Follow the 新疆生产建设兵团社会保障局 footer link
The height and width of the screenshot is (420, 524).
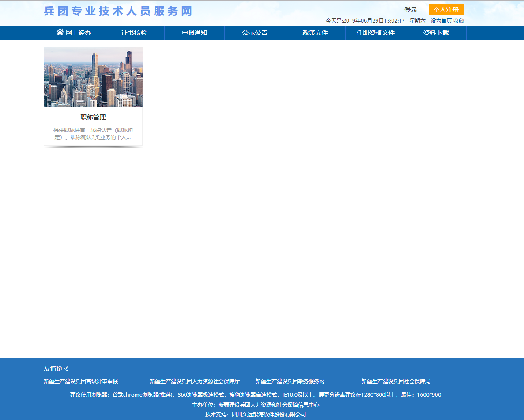pyautogui.click(x=396, y=382)
